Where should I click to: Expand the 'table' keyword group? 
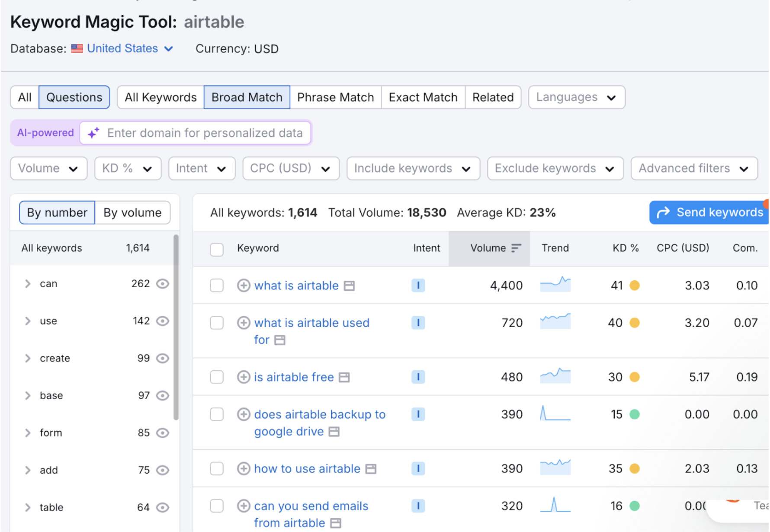click(x=28, y=507)
